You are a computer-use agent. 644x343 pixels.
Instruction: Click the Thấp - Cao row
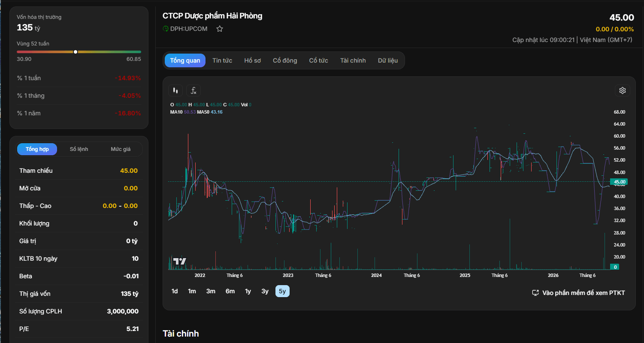click(79, 206)
